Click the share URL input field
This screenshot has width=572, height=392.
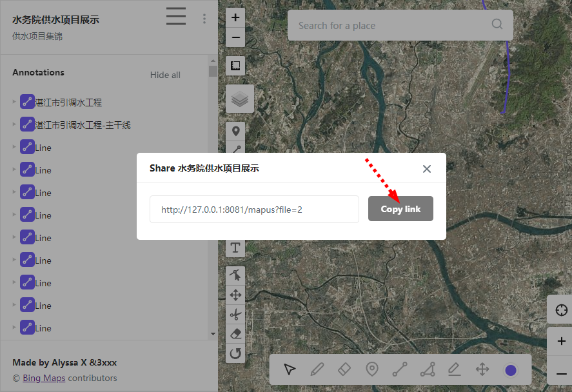click(254, 210)
